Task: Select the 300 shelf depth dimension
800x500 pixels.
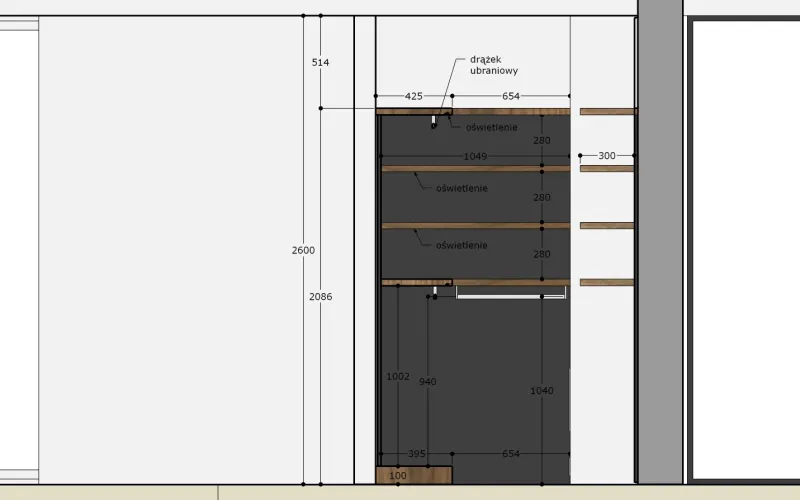Action: (x=607, y=156)
